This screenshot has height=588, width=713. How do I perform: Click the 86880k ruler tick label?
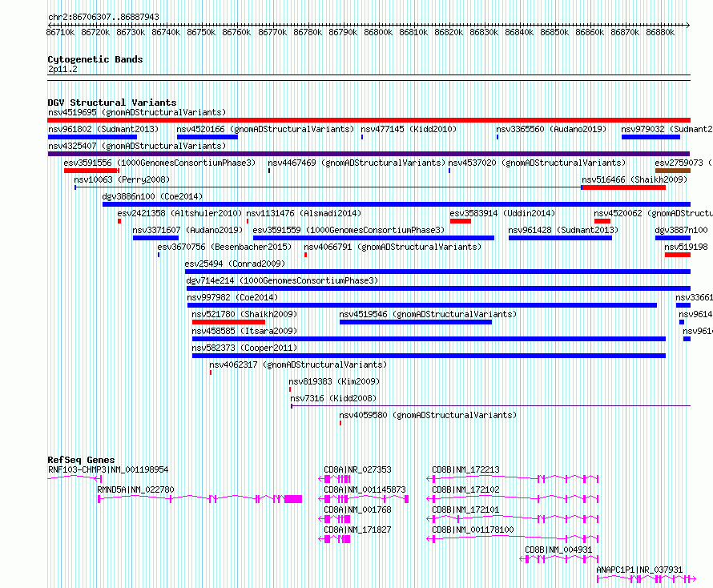click(x=660, y=32)
